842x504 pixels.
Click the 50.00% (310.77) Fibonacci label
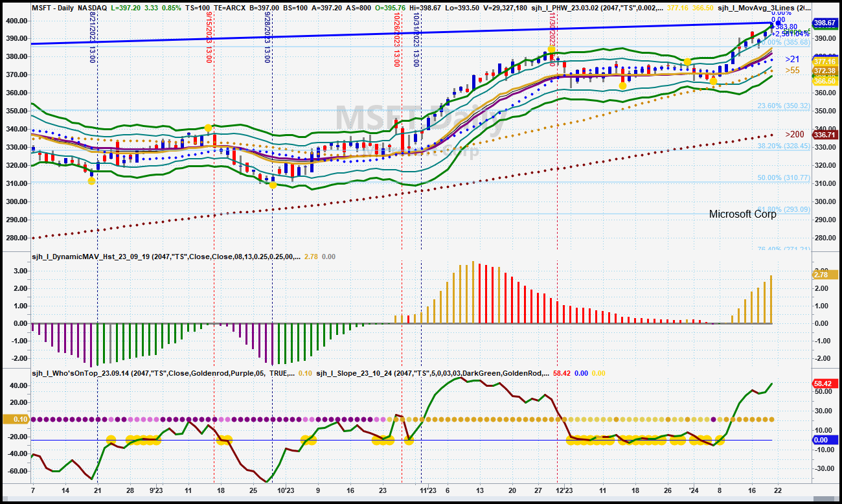pos(784,178)
